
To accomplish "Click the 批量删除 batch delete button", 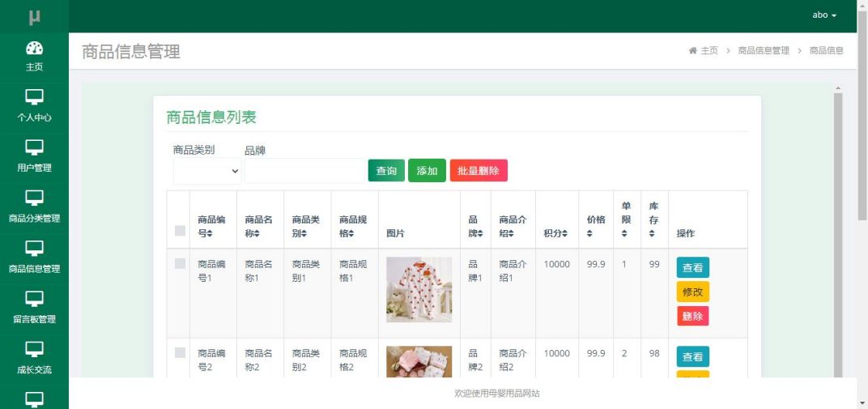I will [x=479, y=170].
